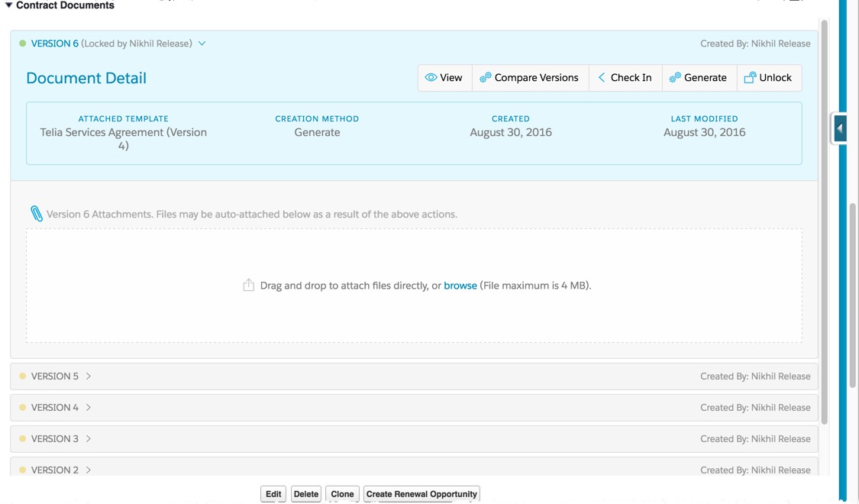Click the VERSION 5 label

tap(54, 376)
